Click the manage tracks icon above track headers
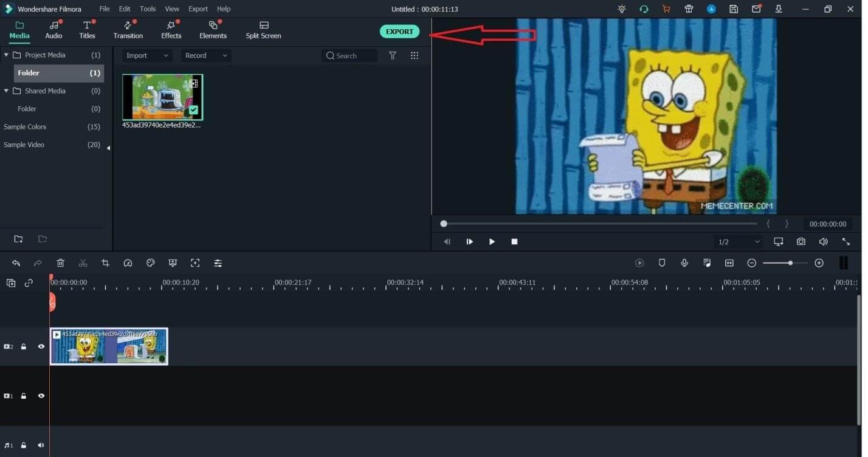The image size is (868, 457). click(11, 283)
